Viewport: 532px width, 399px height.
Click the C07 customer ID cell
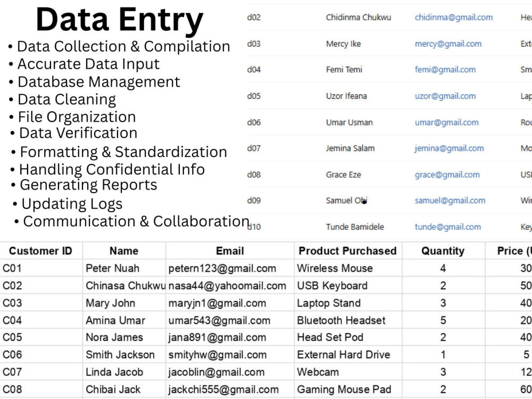pyautogui.click(x=41, y=372)
